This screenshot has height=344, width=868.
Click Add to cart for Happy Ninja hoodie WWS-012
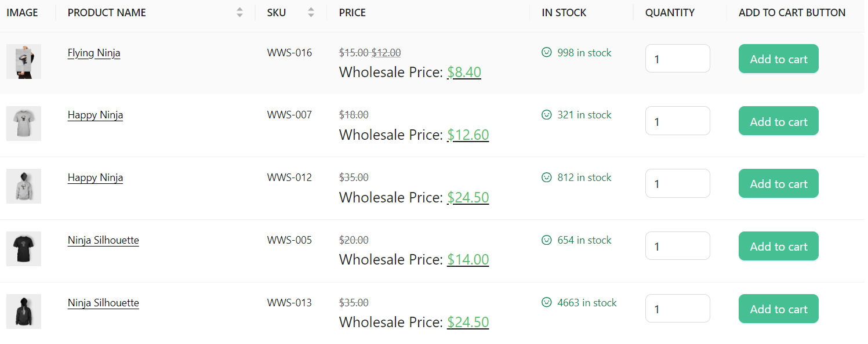pyautogui.click(x=778, y=183)
